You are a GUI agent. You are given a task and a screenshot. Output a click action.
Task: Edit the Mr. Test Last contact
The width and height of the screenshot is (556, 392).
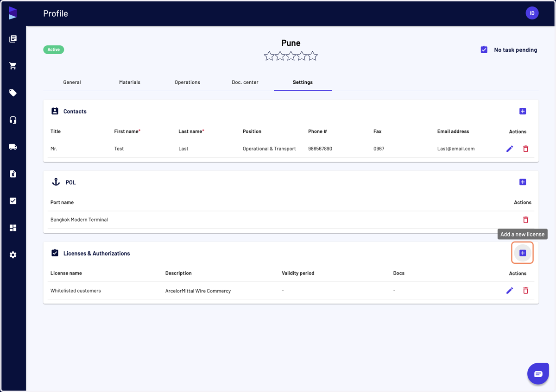tap(510, 149)
